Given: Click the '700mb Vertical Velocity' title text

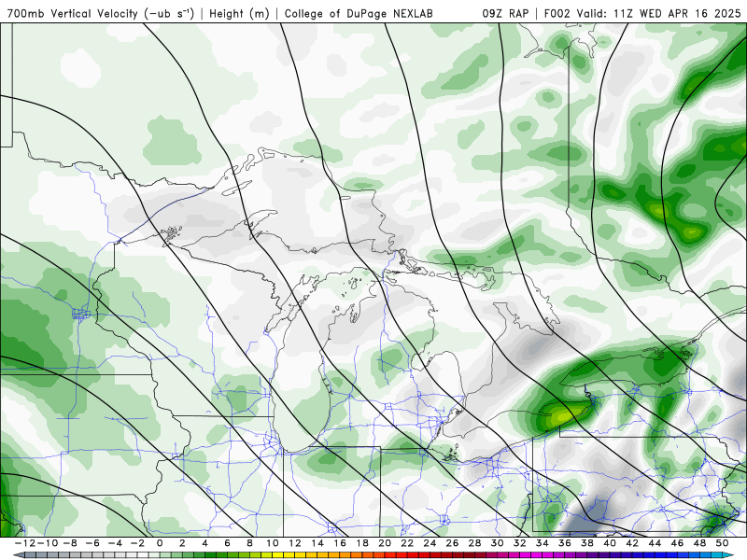Looking at the screenshot, I should click(x=73, y=13).
